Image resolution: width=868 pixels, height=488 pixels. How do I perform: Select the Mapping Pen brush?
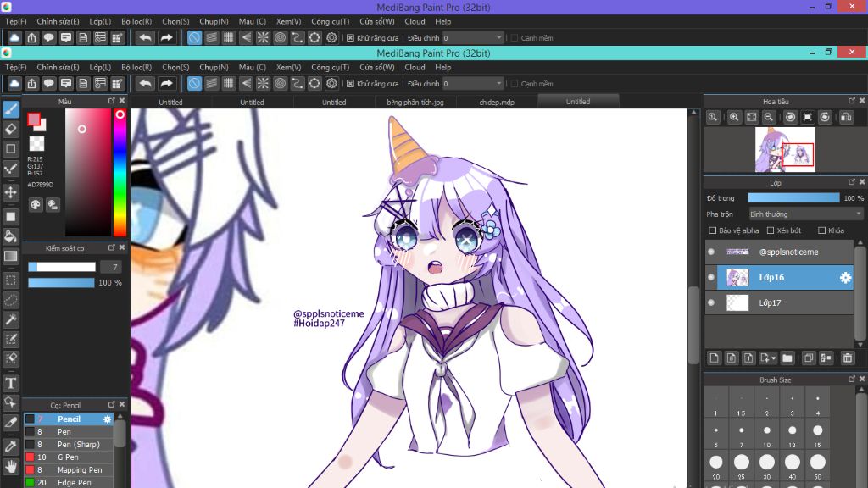[x=69, y=469]
